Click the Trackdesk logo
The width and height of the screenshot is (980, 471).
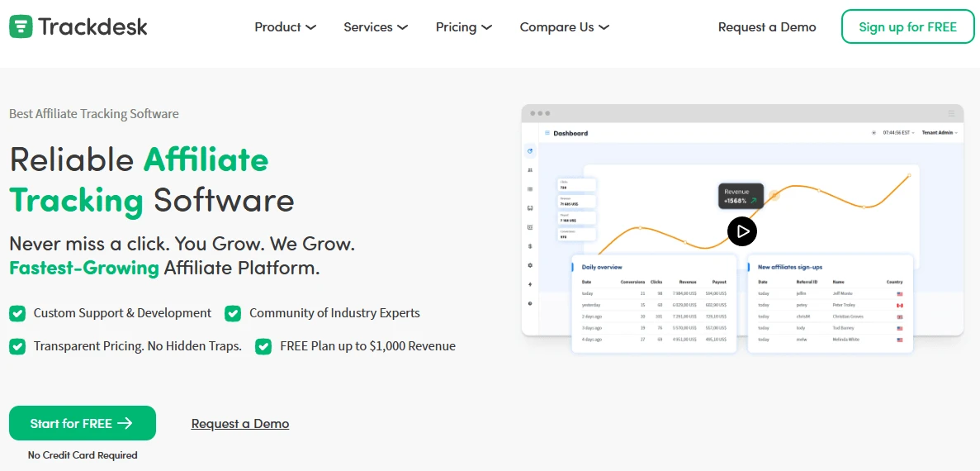pyautogui.click(x=78, y=27)
